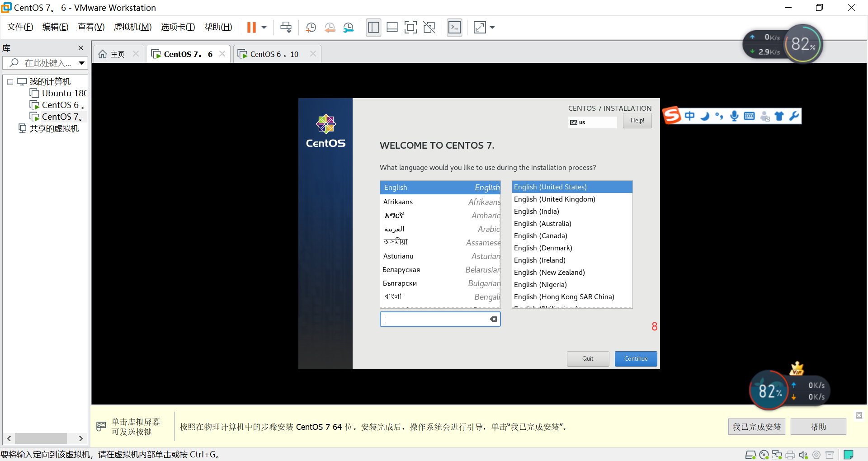868x461 pixels.
Task: Select Afrikaans in the language list
Action: coord(440,202)
